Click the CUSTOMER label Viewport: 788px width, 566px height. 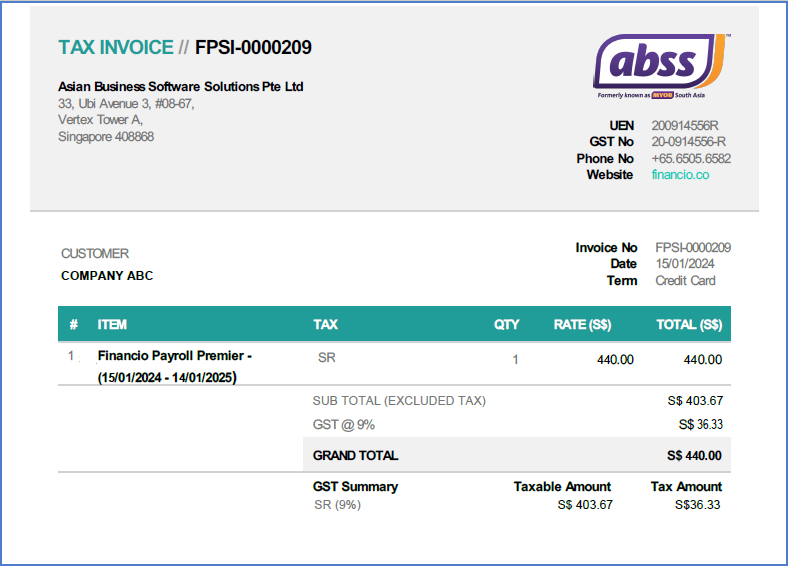pyautogui.click(x=95, y=253)
